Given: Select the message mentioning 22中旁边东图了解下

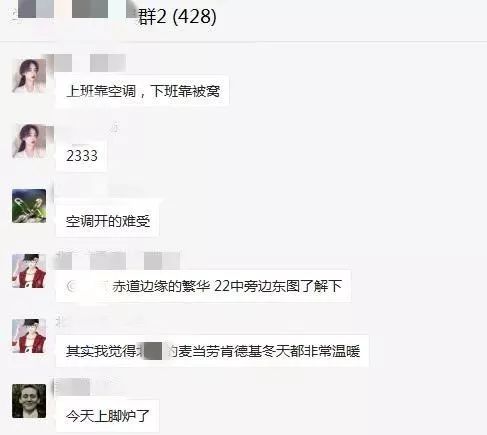Looking at the screenshot, I should 203,286.
